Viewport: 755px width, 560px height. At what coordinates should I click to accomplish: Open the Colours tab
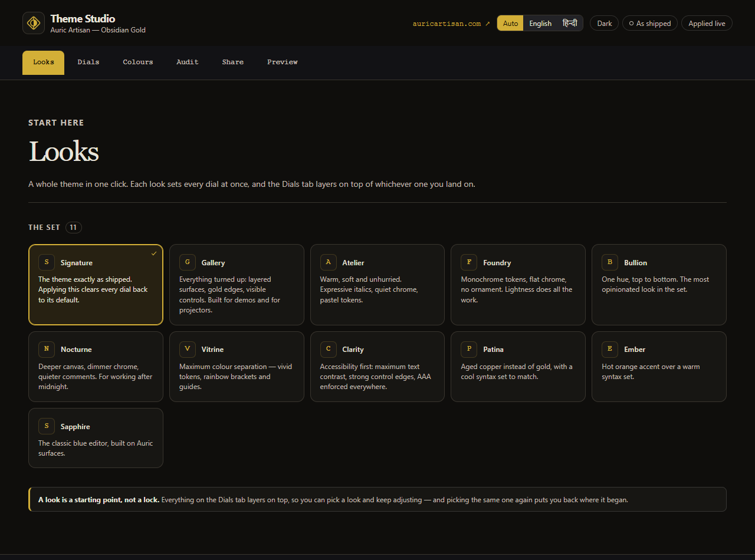point(138,62)
